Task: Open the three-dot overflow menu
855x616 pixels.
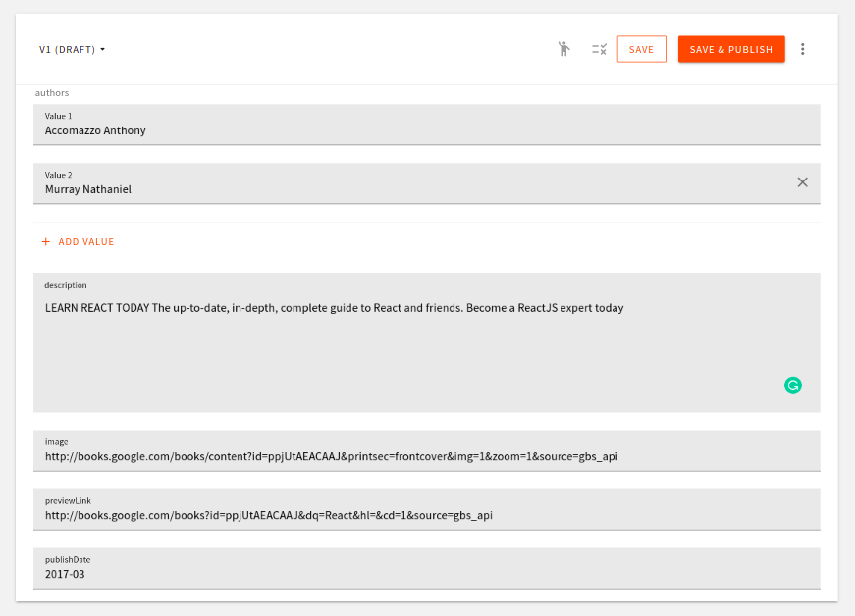Action: 802,48
